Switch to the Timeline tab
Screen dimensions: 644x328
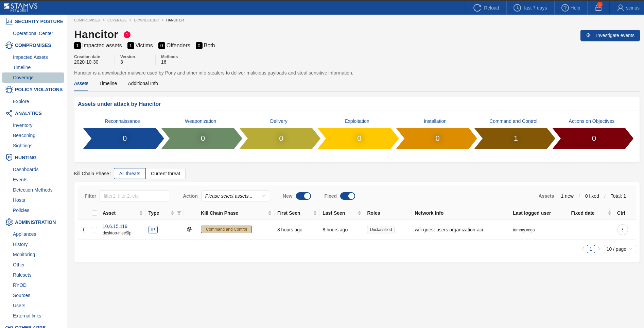pyautogui.click(x=108, y=83)
